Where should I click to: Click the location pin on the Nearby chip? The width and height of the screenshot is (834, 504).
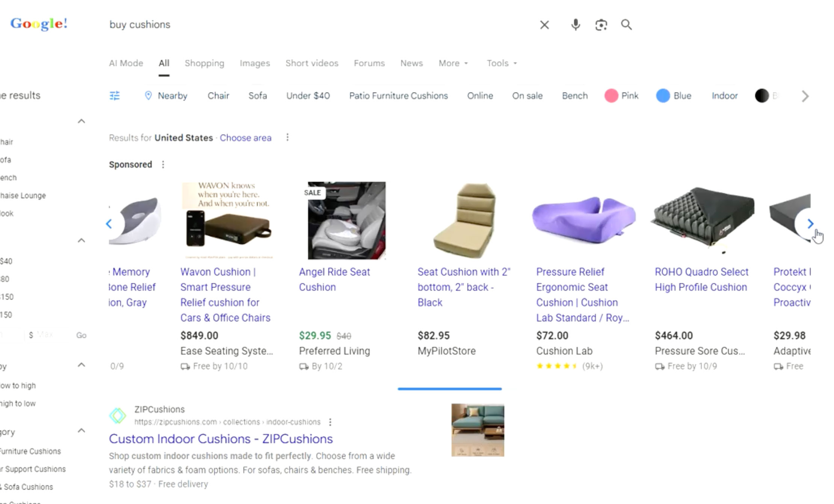149,96
